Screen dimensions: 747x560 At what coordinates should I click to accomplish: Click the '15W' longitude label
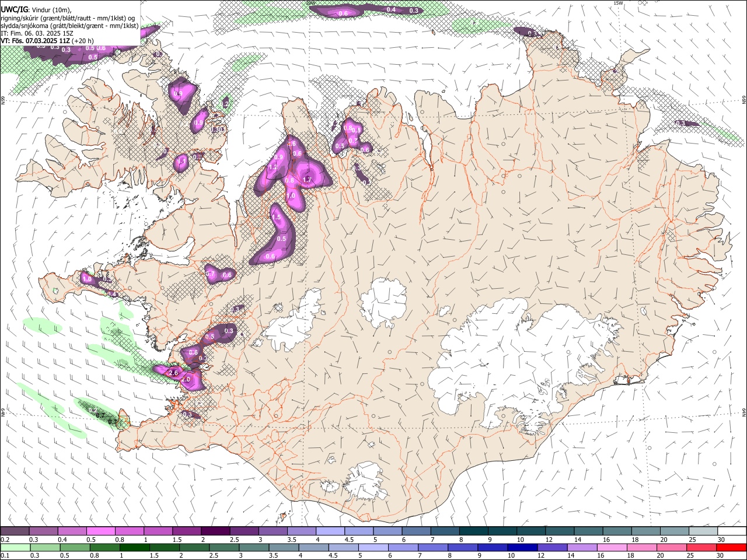coord(619,3)
